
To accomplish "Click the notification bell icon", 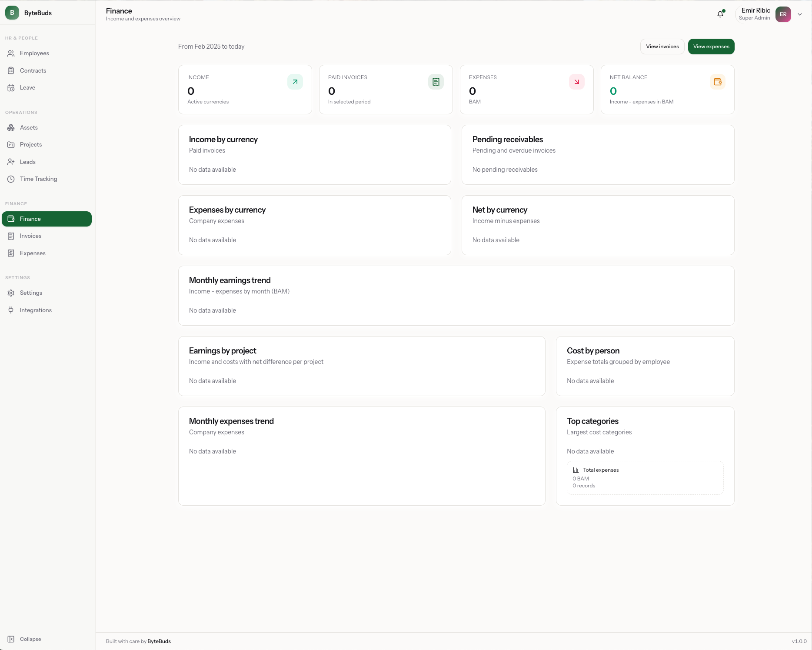I will [x=720, y=14].
